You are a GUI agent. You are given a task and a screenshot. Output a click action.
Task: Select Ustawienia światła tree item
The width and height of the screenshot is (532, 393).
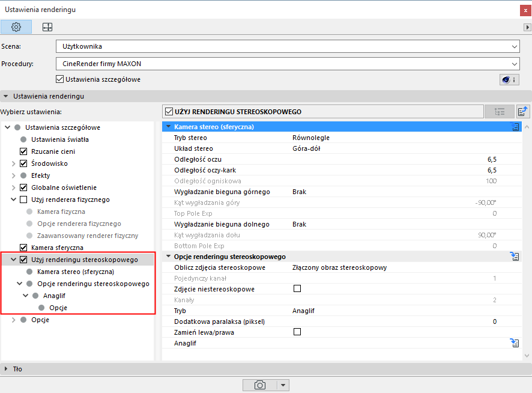[59, 139]
